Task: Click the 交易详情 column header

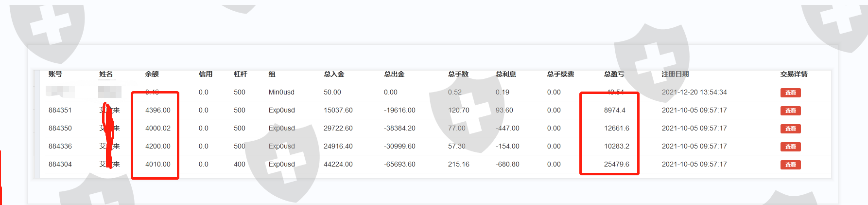Action: [x=794, y=74]
